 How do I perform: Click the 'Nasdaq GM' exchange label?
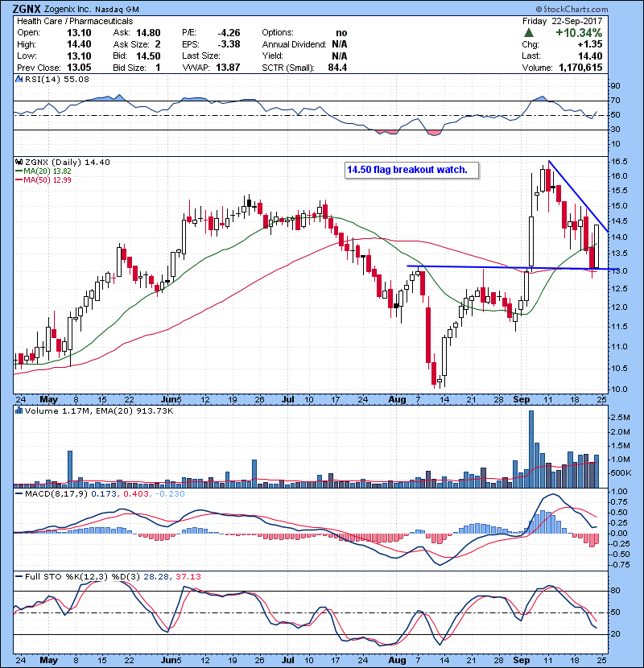pos(117,10)
